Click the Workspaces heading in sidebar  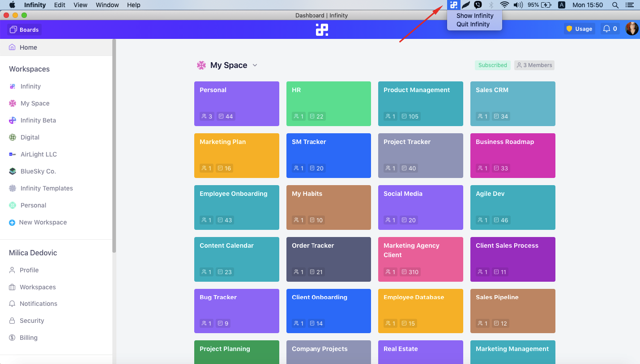pyautogui.click(x=29, y=69)
